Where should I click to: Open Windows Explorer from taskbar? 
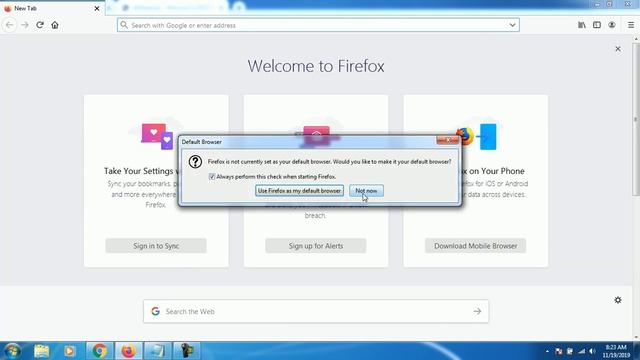tap(41, 351)
